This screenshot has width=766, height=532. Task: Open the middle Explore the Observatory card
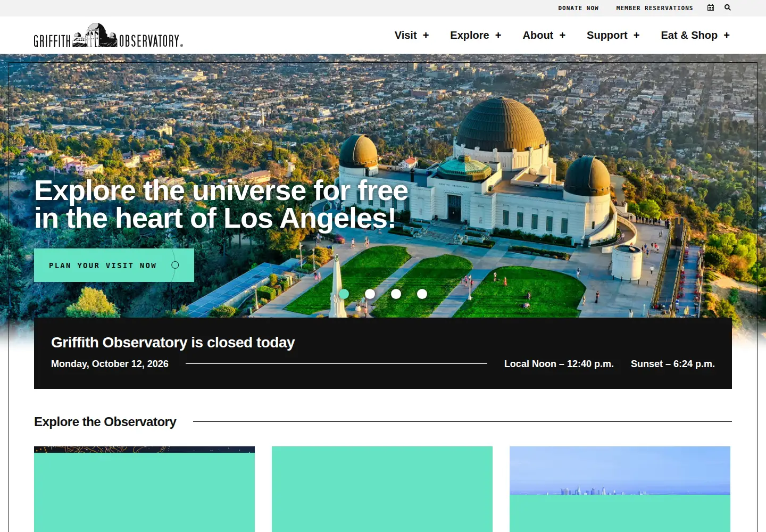[x=382, y=489]
